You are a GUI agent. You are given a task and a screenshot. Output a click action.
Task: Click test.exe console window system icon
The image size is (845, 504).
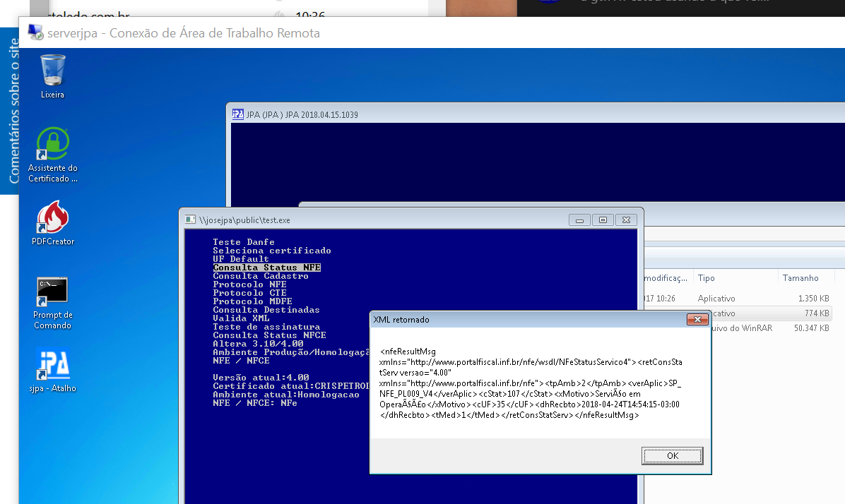190,220
